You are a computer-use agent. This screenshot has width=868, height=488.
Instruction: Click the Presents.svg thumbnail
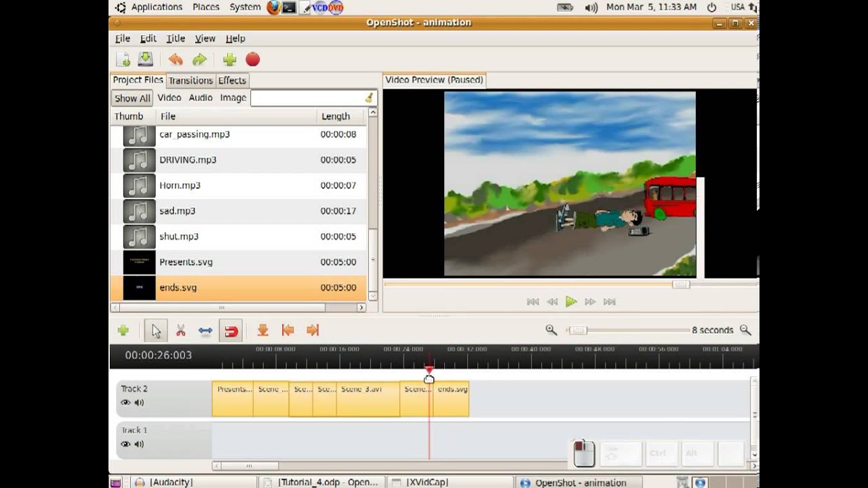click(x=139, y=262)
